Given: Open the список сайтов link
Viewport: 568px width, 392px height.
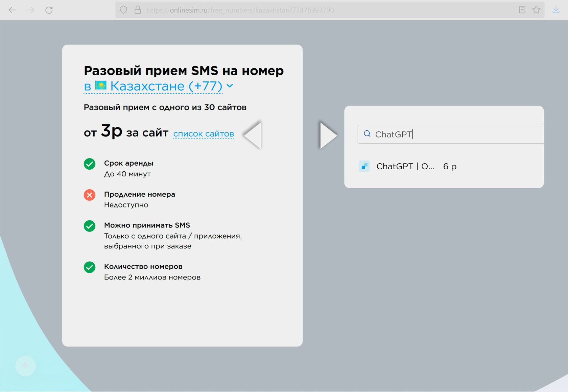Looking at the screenshot, I should click(x=204, y=134).
